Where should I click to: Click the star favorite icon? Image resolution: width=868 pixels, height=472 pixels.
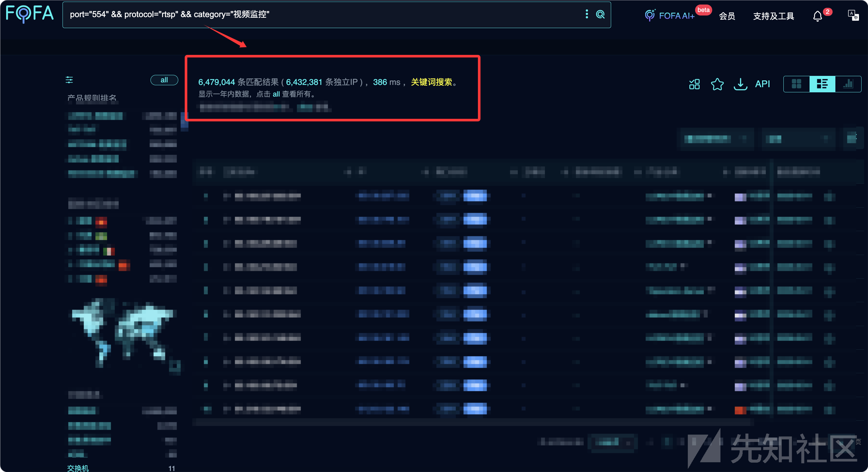tap(717, 84)
